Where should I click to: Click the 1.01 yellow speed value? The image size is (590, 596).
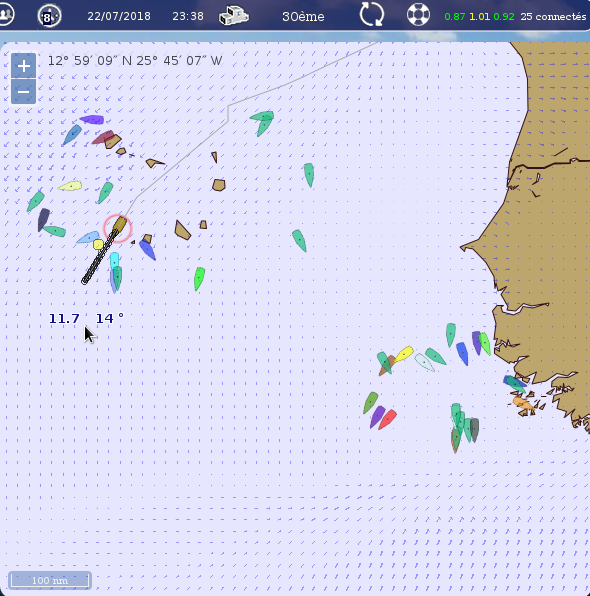pyautogui.click(x=479, y=17)
